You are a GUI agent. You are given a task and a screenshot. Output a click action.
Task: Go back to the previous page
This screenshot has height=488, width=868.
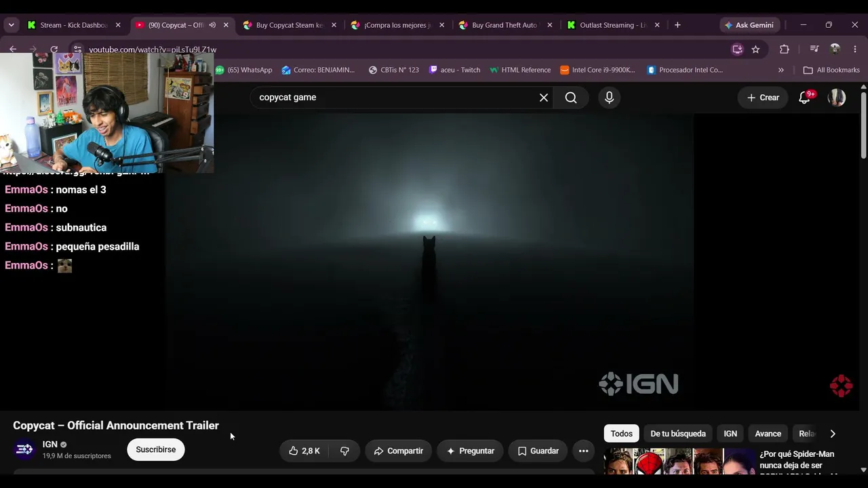(x=13, y=49)
